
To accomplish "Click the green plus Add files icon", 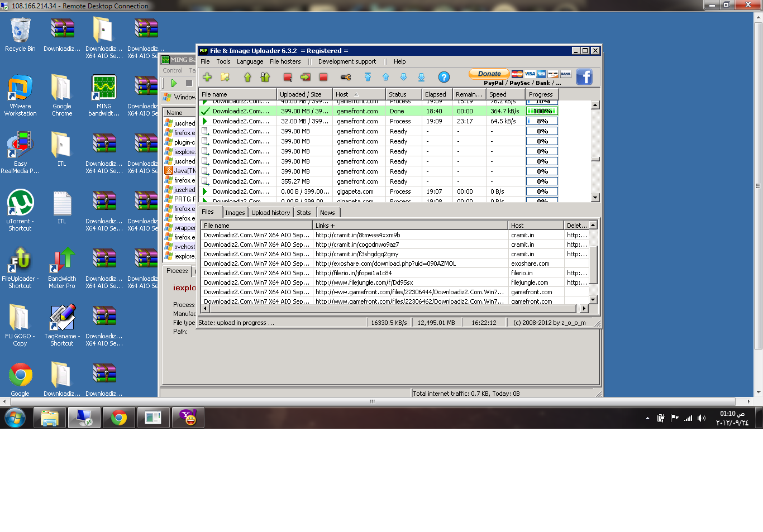I will click(207, 77).
